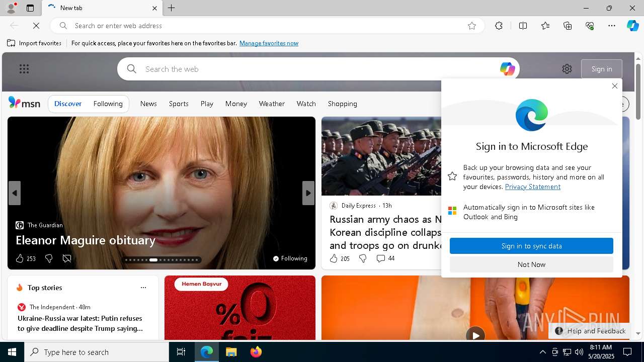Click Hemen Başvur ad button
This screenshot has height=362, width=644.
[x=201, y=284]
